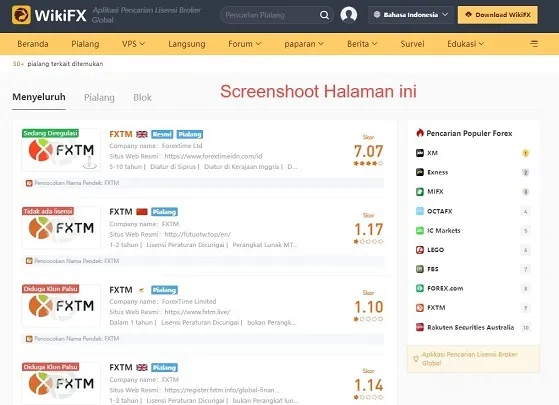Click the IC Markets broker icon
The width and height of the screenshot is (559, 405).
(x=420, y=230)
